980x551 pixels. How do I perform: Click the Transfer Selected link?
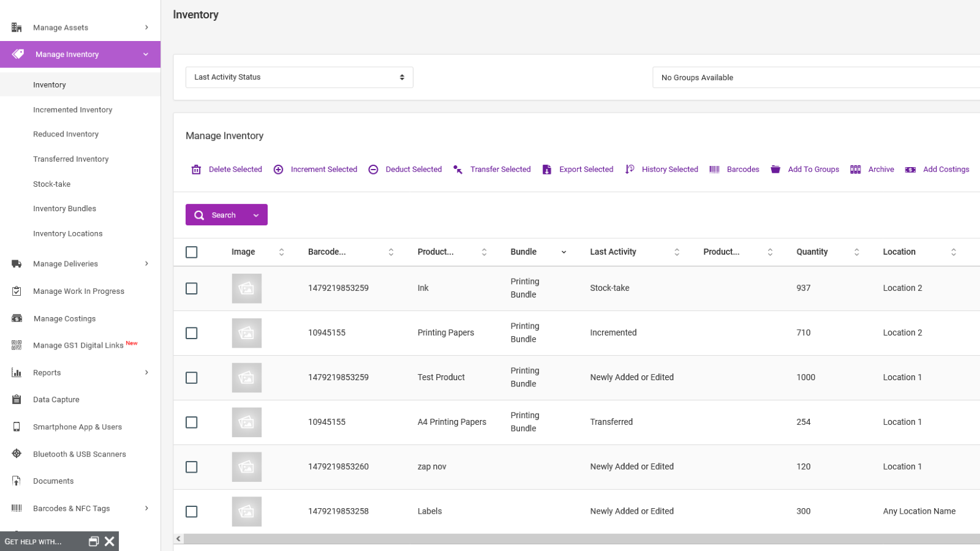point(500,170)
